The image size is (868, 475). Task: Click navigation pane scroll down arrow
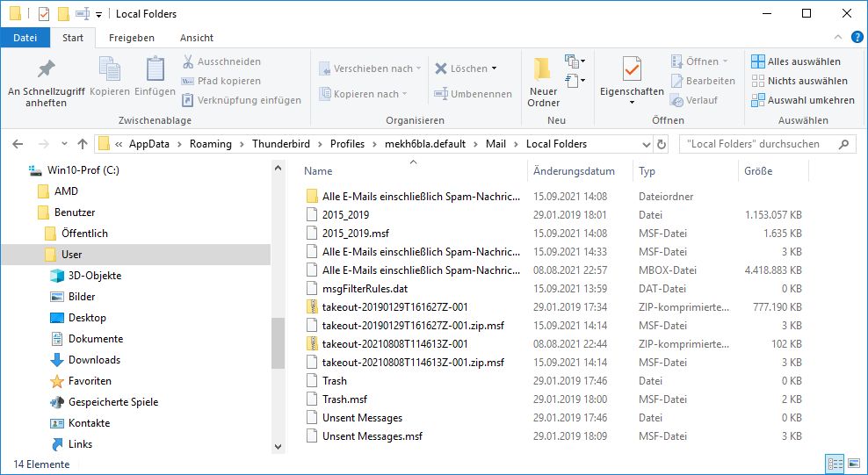278,446
